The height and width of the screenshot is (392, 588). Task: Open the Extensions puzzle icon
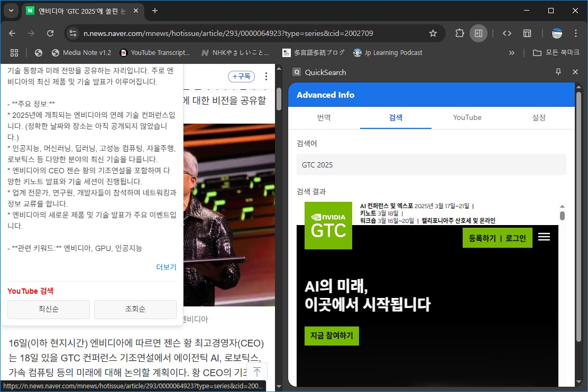point(460,33)
